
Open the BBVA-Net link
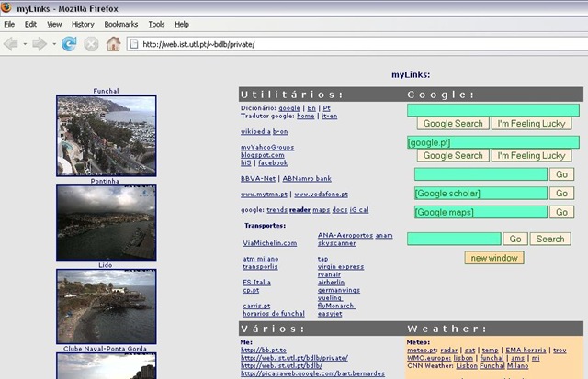click(258, 179)
